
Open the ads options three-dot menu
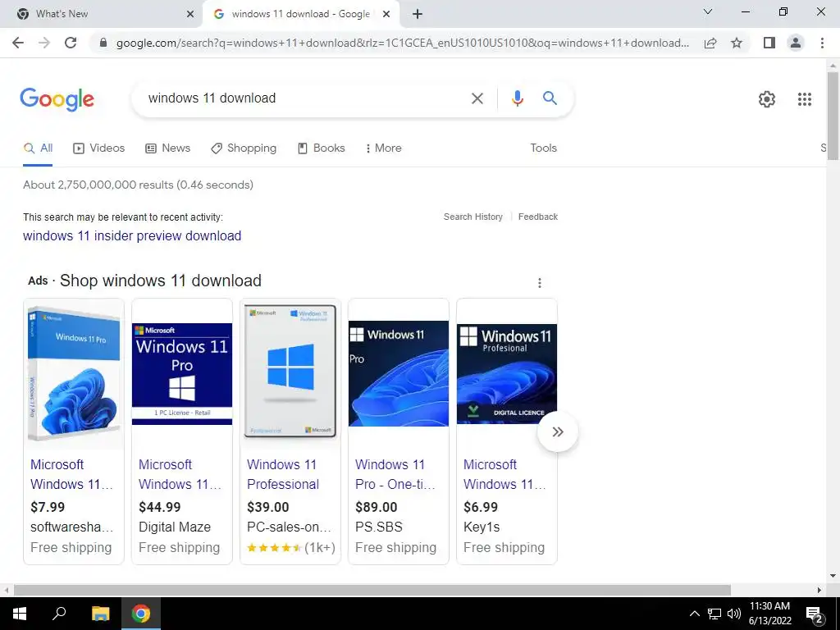540,283
